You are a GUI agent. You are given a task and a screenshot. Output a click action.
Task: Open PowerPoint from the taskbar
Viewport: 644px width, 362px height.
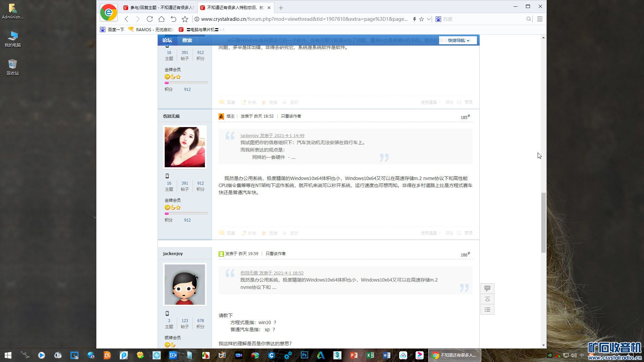(354, 355)
